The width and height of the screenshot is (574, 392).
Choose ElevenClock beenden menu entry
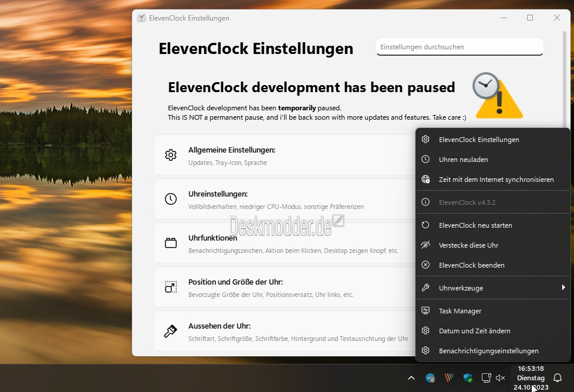493,265
